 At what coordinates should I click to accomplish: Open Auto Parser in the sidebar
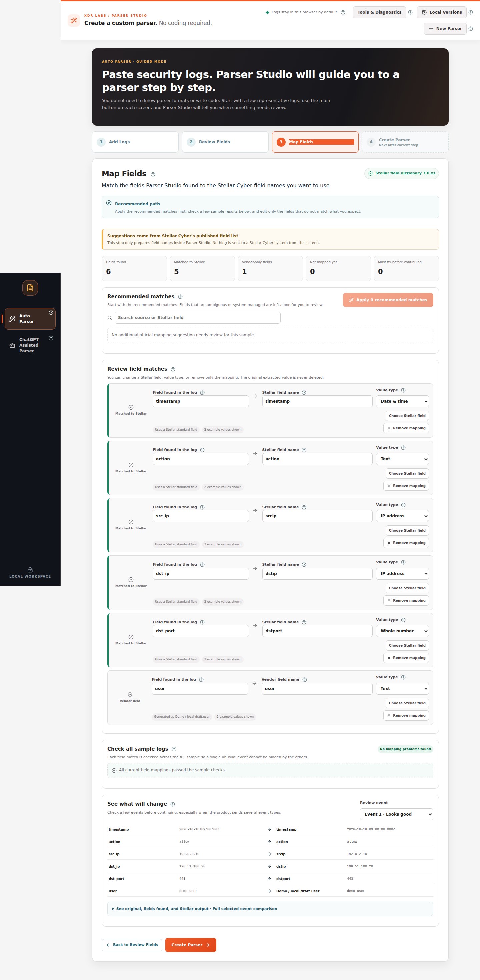tap(30, 319)
